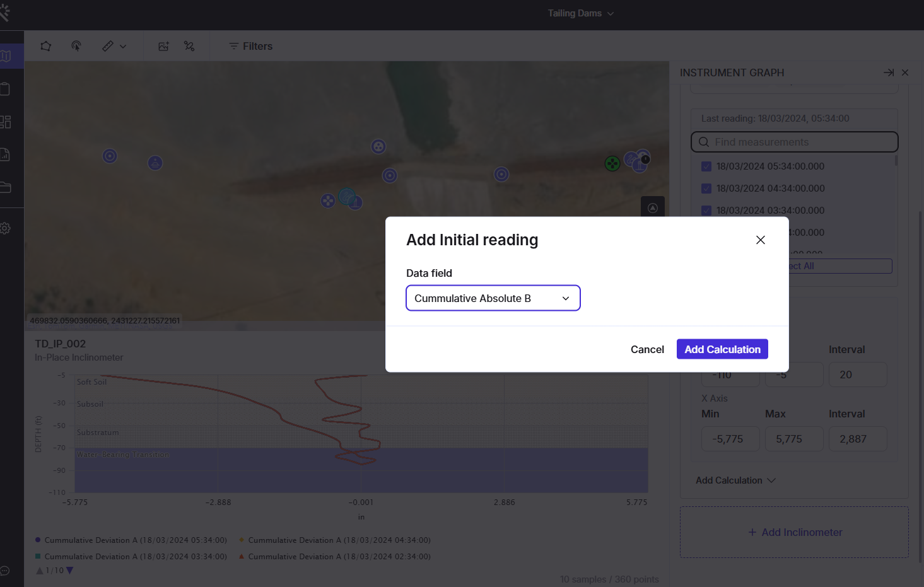Go to next legend page arrow

coord(70,571)
